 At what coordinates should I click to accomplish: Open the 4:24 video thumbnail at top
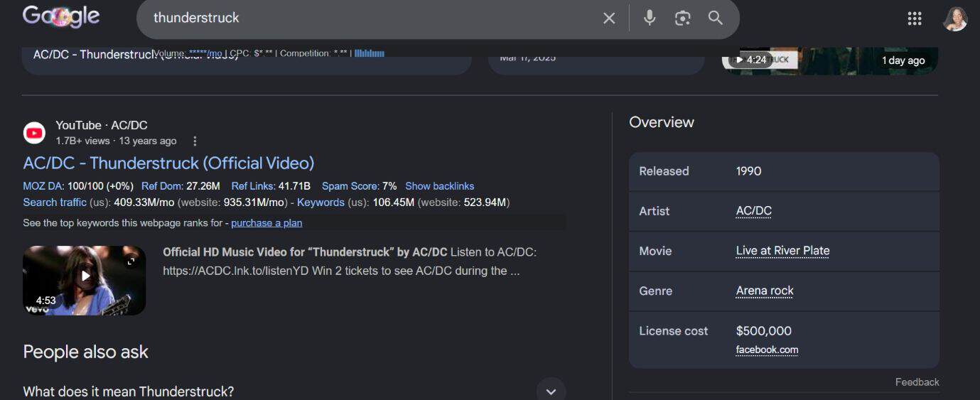click(x=830, y=60)
